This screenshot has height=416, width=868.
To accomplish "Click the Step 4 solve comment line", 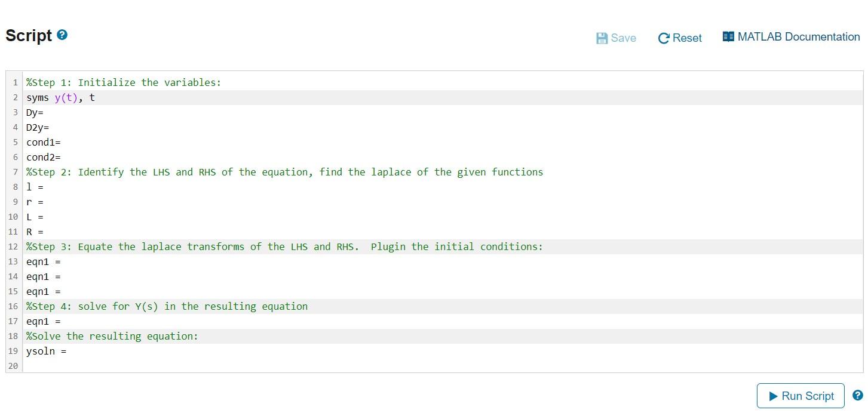I will pos(166,306).
